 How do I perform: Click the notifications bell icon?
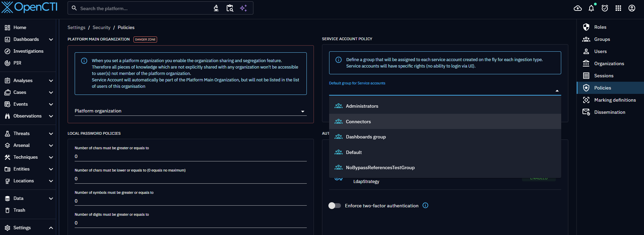coord(591,8)
